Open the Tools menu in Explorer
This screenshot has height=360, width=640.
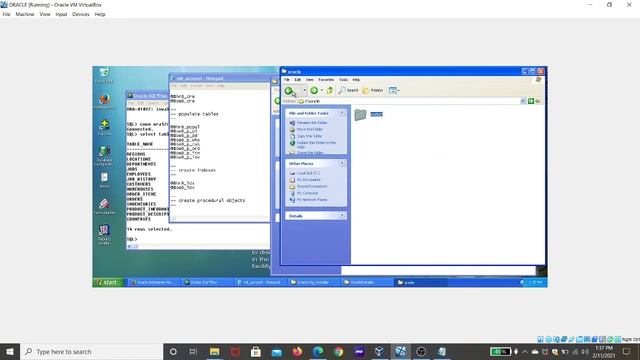(344, 80)
